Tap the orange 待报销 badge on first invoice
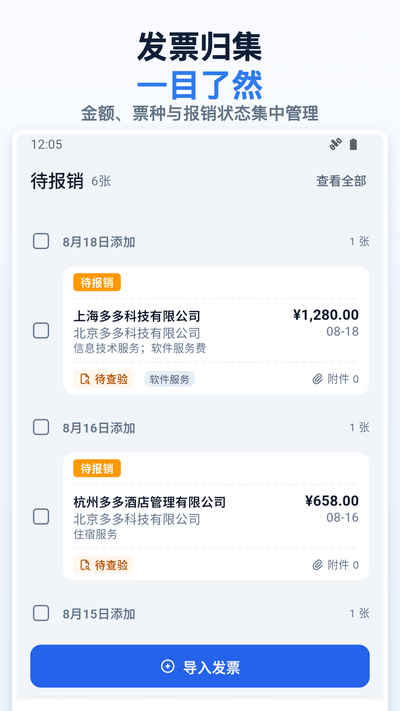 (x=97, y=282)
